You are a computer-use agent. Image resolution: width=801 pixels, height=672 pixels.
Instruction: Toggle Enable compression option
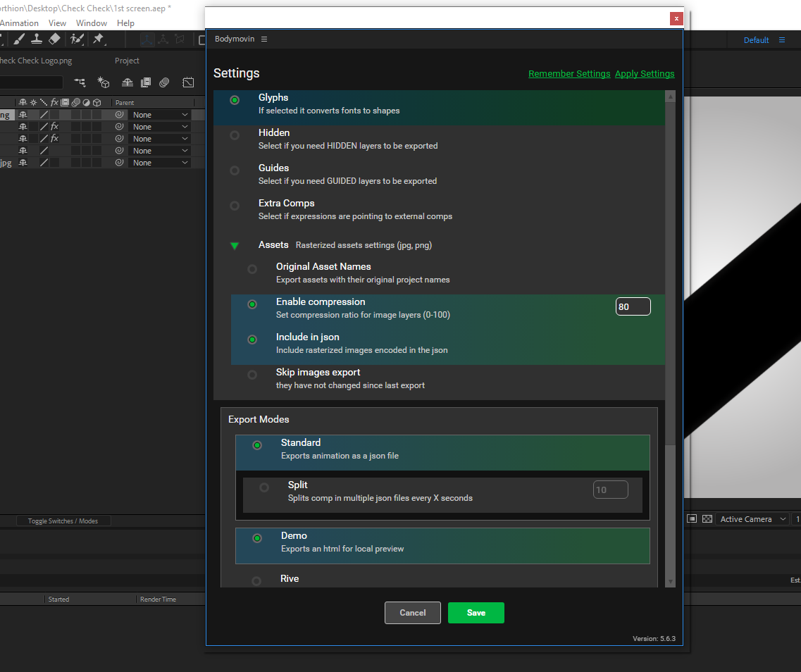point(252,304)
